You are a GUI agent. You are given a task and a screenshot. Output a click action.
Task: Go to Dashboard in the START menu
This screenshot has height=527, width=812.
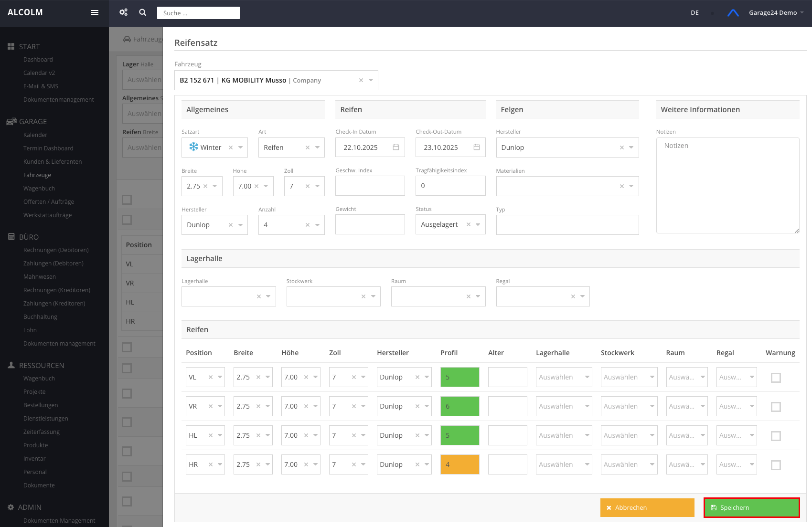coord(38,60)
